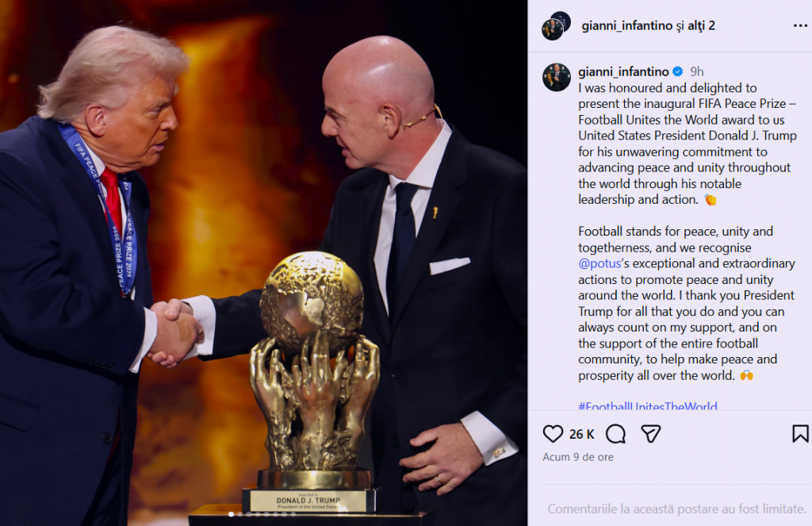The image size is (812, 526).
Task: Open the #FootballUnitesTheWorld hashtag
Action: [x=648, y=405]
